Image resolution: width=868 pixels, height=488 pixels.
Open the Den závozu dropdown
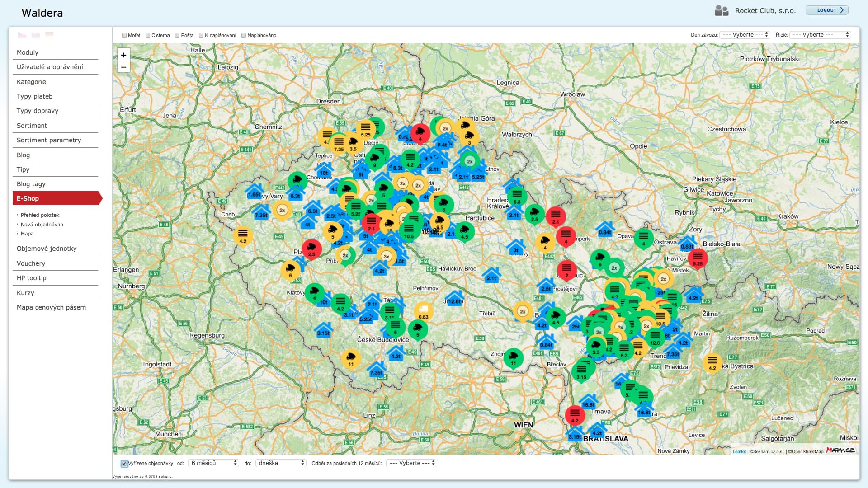pos(745,35)
